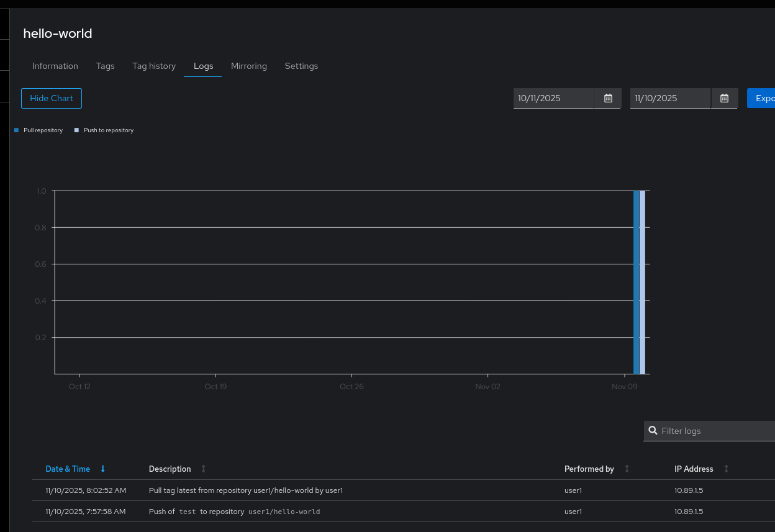Viewport: 775px width, 532px height.
Task: Click the end date field 11/10/2025
Action: [x=669, y=98]
